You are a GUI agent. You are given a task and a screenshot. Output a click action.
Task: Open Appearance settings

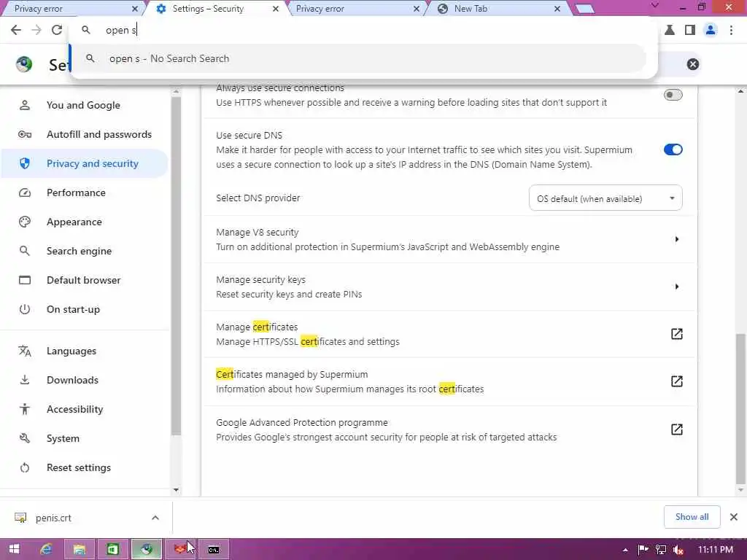click(74, 222)
